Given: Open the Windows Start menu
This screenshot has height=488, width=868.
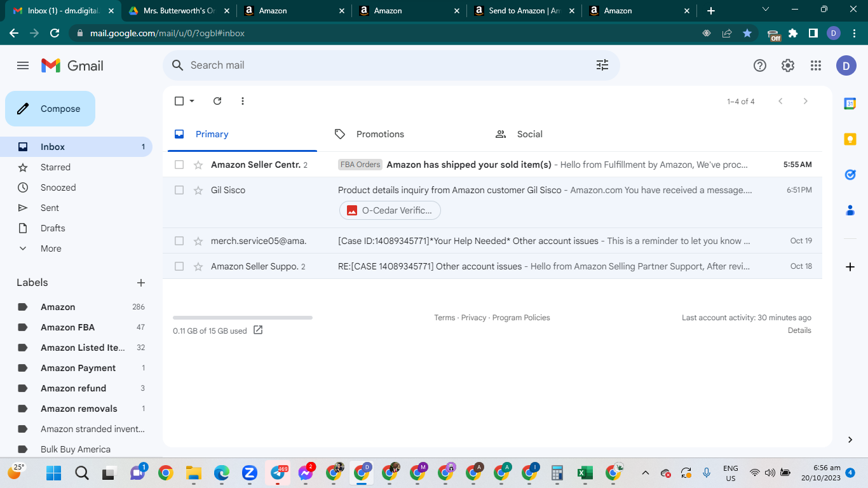Looking at the screenshot, I should [54, 473].
